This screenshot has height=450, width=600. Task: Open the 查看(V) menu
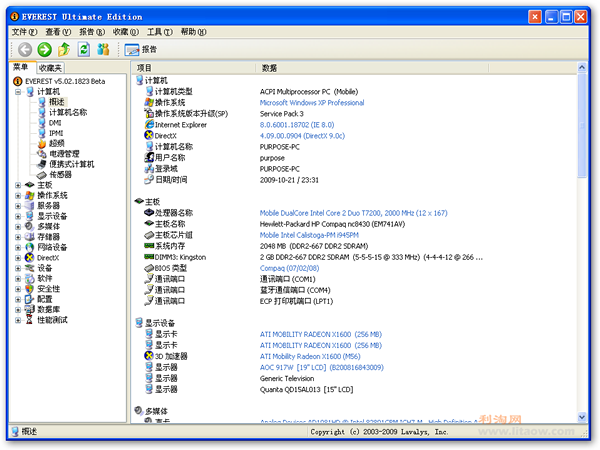[x=58, y=32]
